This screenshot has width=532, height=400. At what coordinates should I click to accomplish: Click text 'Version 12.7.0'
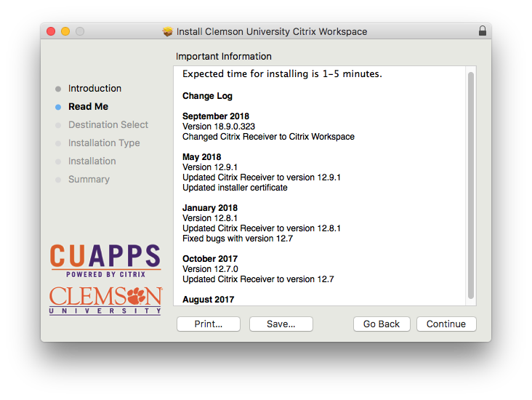pyautogui.click(x=210, y=269)
